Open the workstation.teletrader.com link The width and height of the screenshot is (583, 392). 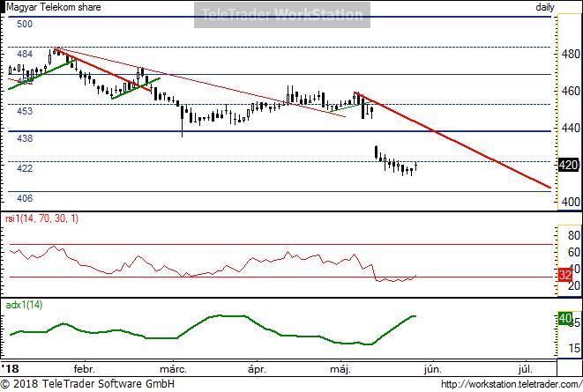click(512, 384)
